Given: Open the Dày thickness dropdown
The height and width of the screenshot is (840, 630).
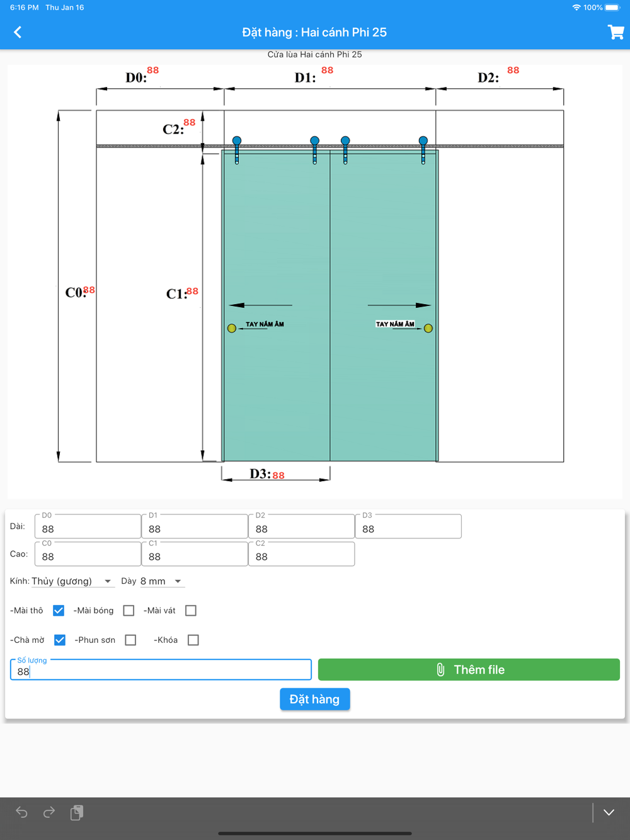Looking at the screenshot, I should (x=162, y=581).
